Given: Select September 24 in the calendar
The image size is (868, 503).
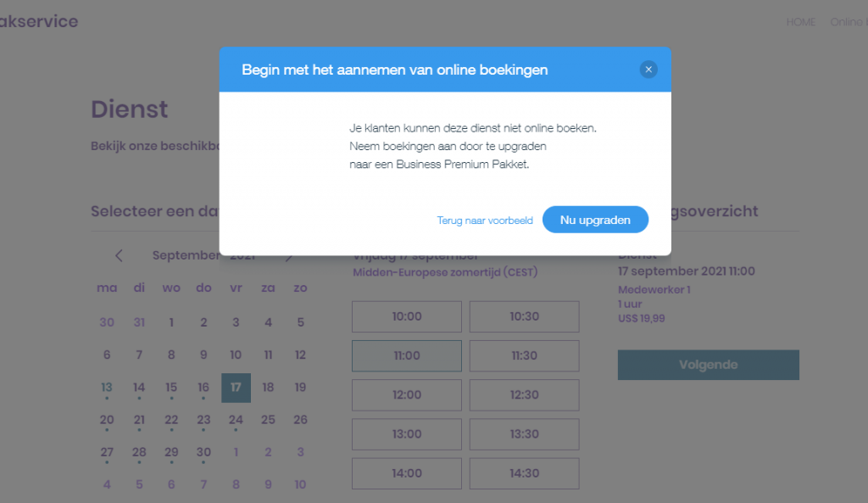Looking at the screenshot, I should tap(236, 420).
